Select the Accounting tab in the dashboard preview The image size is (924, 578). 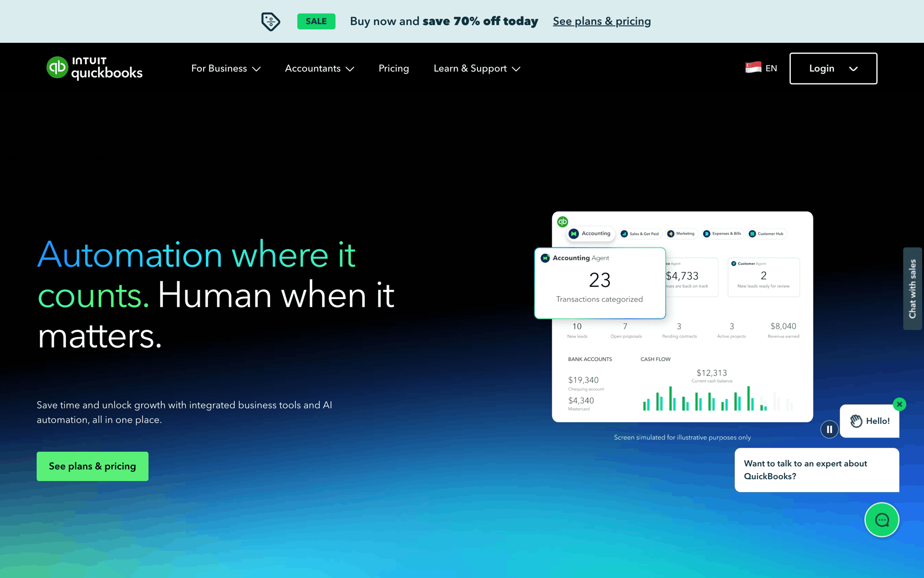coord(591,234)
